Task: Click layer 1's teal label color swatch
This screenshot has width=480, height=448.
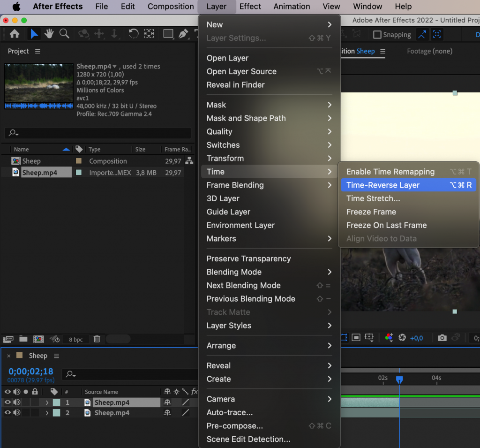Action: click(x=56, y=402)
